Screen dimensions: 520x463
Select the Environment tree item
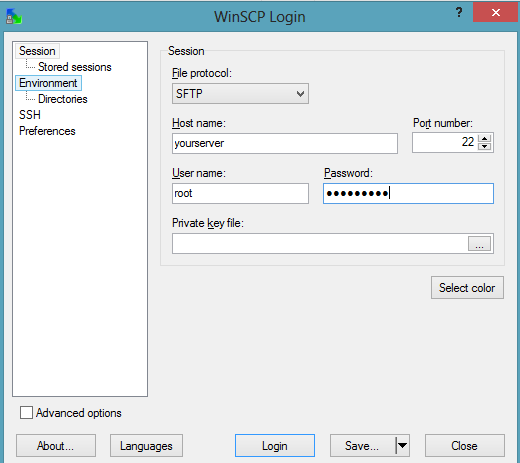[48, 83]
